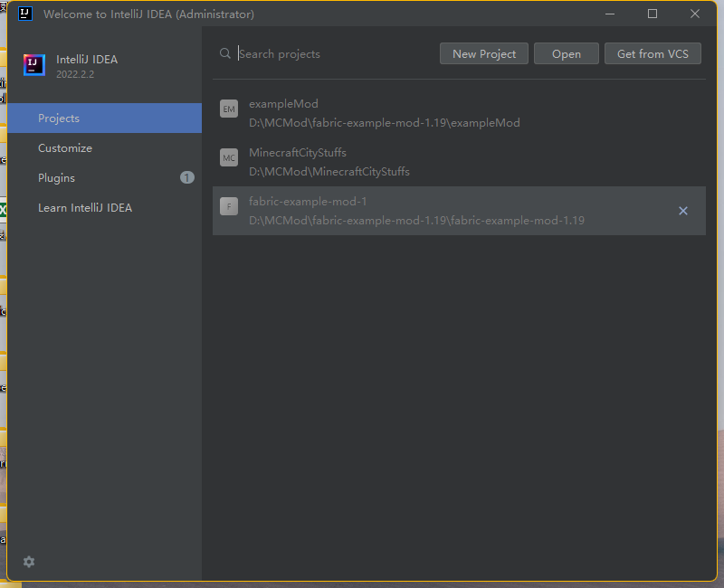Choose Get from VCS

[653, 53]
